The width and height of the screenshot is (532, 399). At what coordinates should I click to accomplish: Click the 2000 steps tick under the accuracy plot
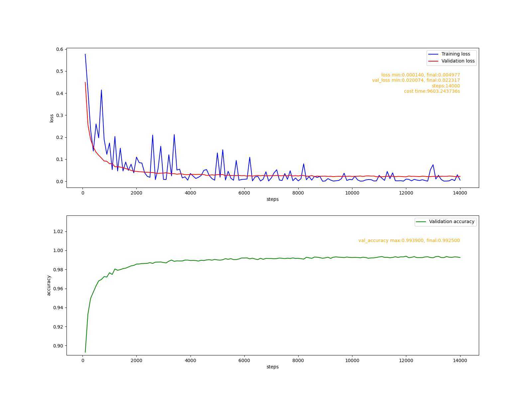(x=136, y=360)
